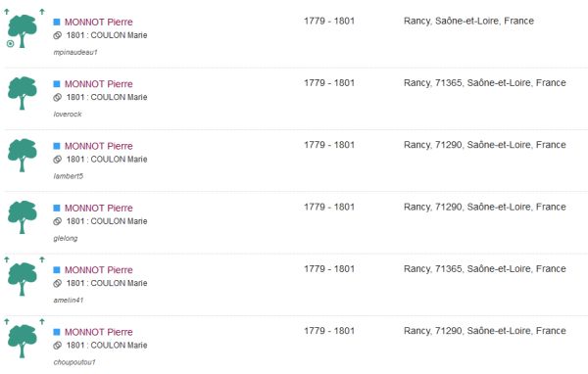Open the tree icon for user lambert5
The width and height of the screenshot is (588, 374).
[23, 155]
